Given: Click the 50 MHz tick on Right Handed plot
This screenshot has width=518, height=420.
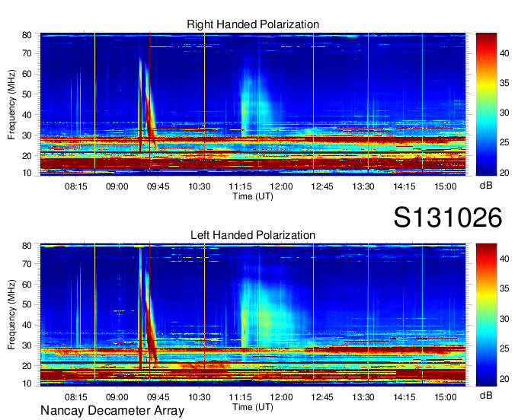Looking at the screenshot, I should pos(27,94).
